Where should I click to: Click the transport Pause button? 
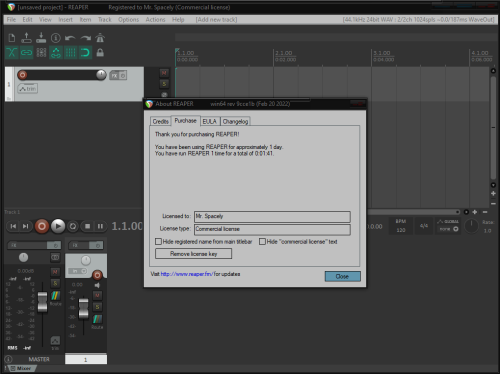tap(100, 226)
